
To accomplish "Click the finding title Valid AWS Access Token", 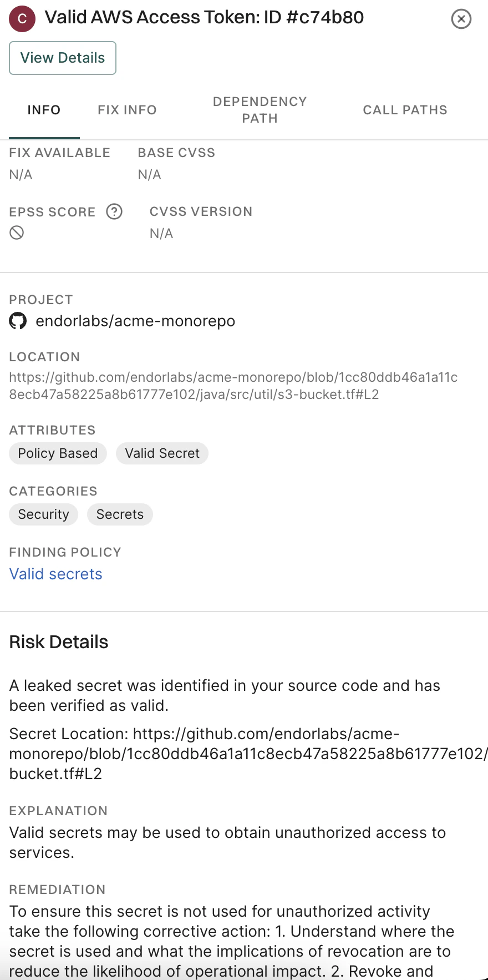I will pyautogui.click(x=205, y=18).
